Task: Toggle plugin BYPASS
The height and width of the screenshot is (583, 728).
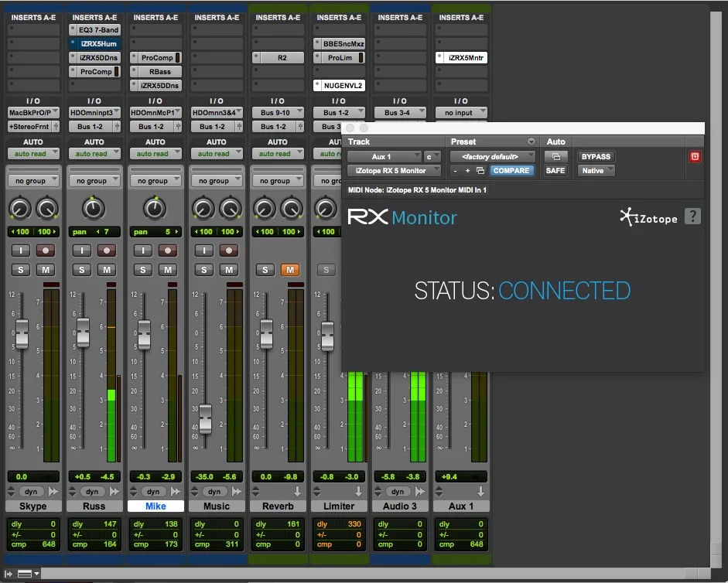Action: click(596, 156)
